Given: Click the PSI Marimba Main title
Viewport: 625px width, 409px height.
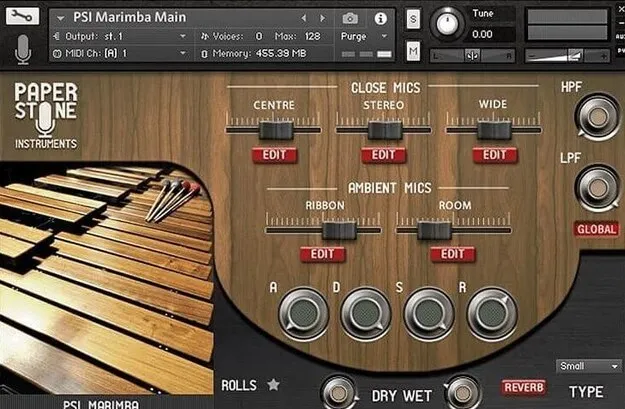Looking at the screenshot, I should click(x=130, y=18).
